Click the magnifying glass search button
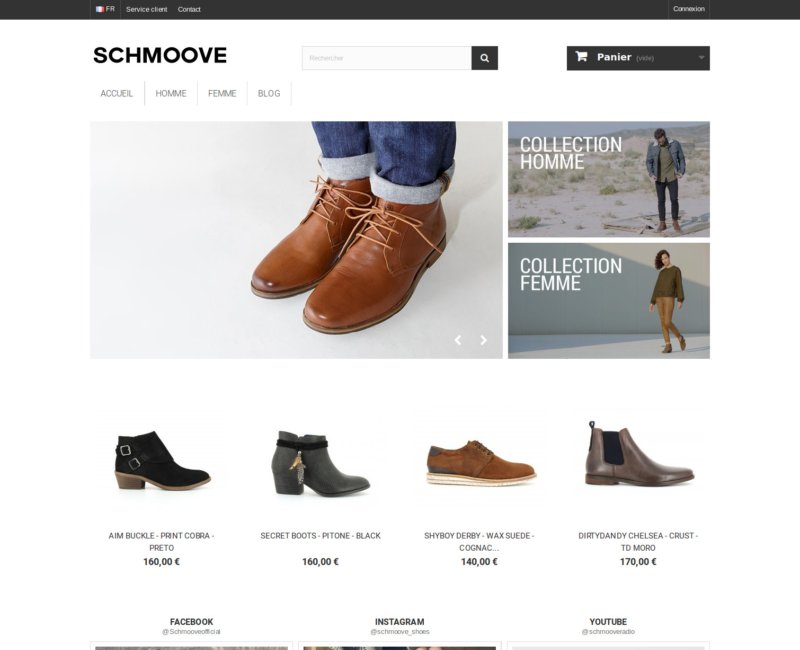 484,58
